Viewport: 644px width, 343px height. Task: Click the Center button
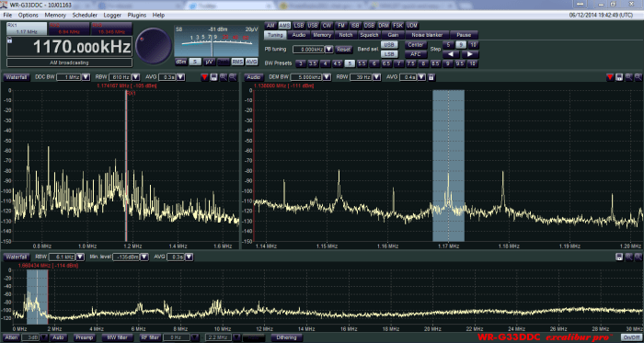point(416,44)
